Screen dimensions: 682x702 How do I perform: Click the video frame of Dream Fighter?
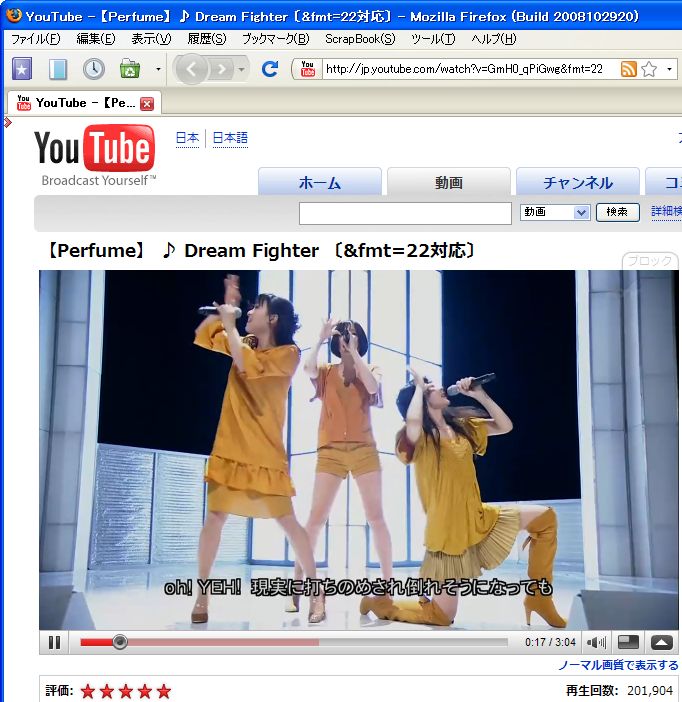click(x=359, y=450)
